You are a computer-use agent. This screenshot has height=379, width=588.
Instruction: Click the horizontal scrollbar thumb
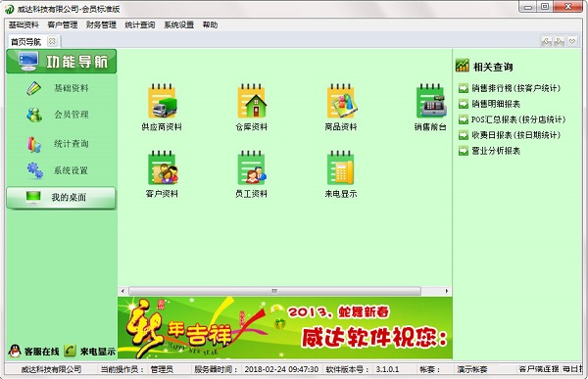274,291
